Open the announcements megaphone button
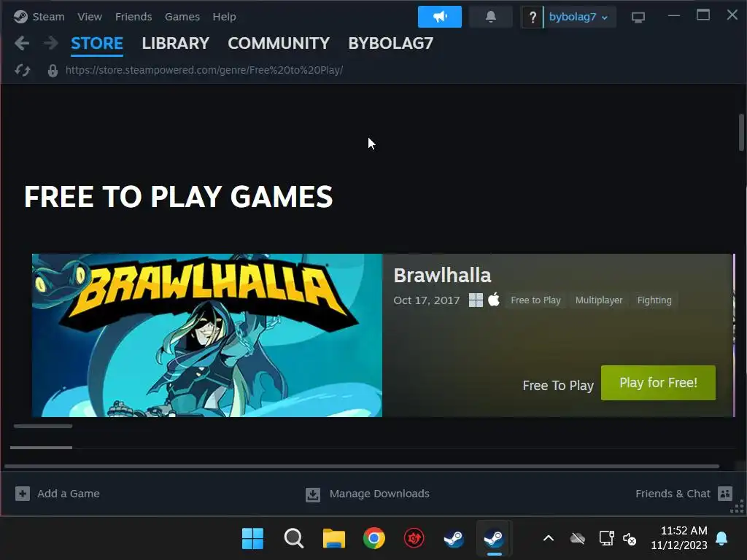The height and width of the screenshot is (560, 747). tap(439, 17)
